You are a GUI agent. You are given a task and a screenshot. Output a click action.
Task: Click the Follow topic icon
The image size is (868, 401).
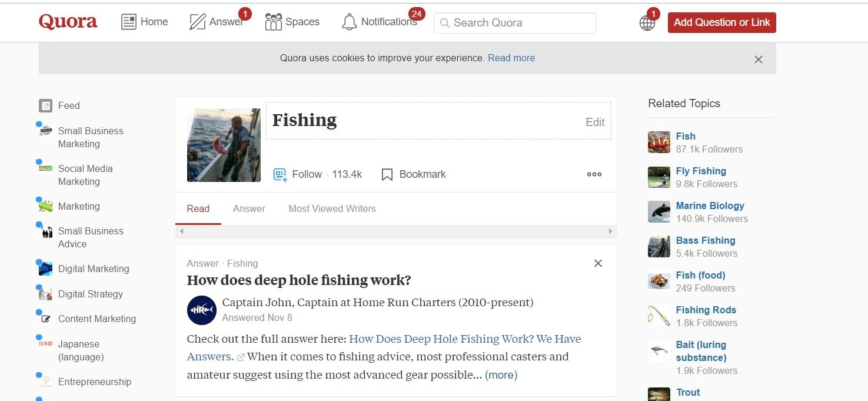tap(280, 174)
